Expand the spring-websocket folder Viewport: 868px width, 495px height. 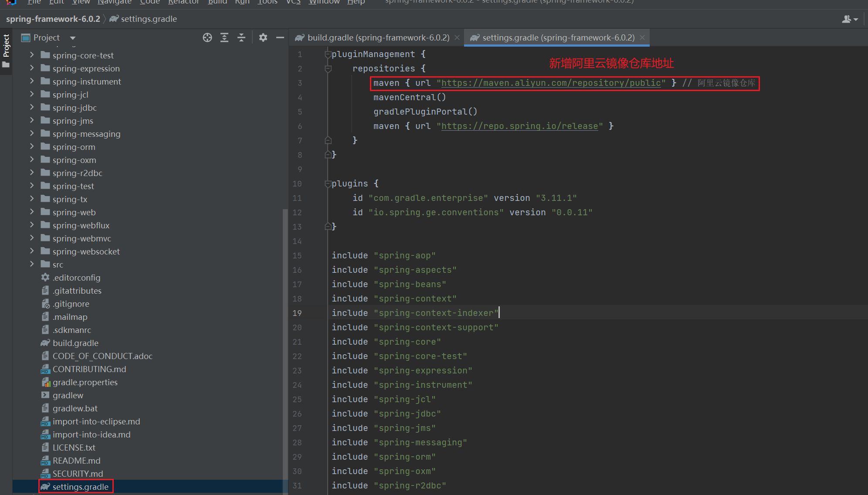pyautogui.click(x=32, y=251)
